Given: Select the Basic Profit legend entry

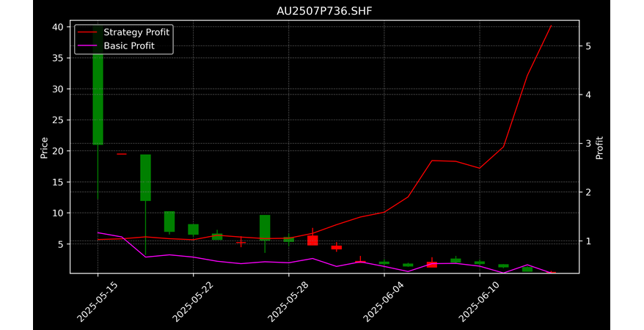Looking at the screenshot, I should pos(116,45).
